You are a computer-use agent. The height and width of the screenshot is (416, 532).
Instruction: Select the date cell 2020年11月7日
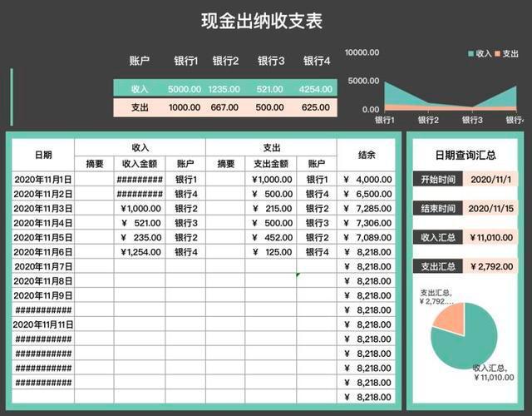pyautogui.click(x=43, y=266)
